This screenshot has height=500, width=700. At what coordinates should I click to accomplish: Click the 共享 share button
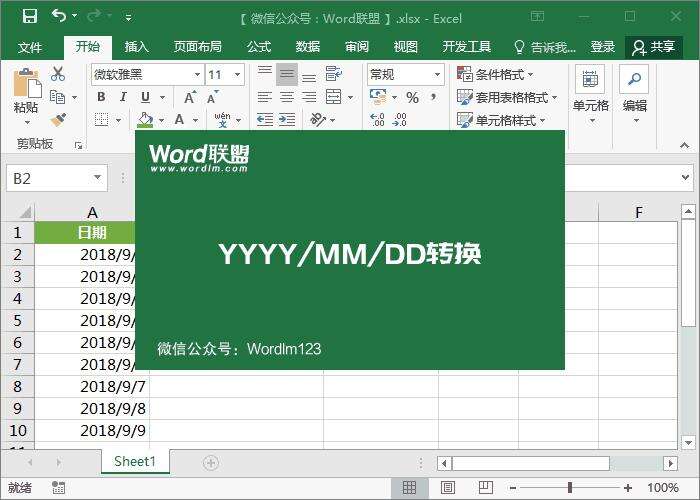654,47
